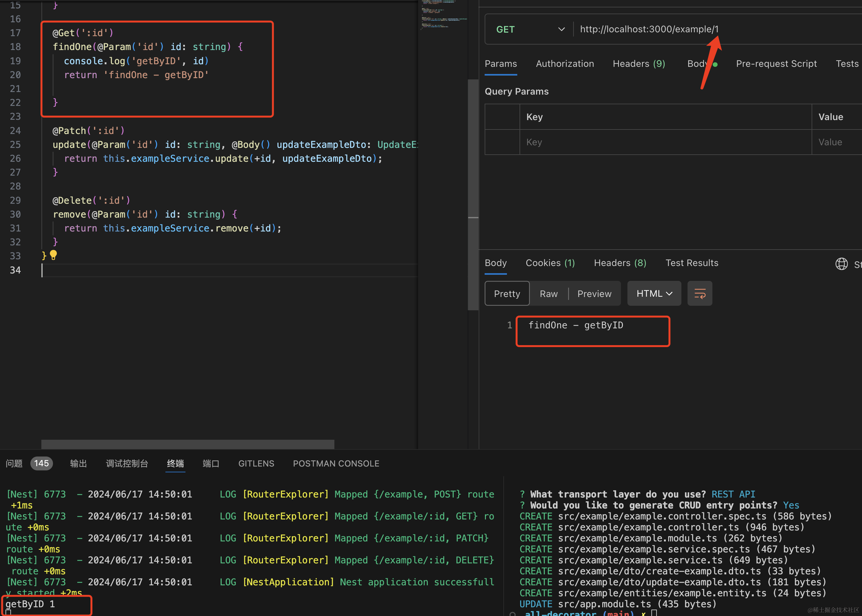Open the 调试控制台 debug console tab
Viewport: 862px width, 616px height.
pos(127,464)
